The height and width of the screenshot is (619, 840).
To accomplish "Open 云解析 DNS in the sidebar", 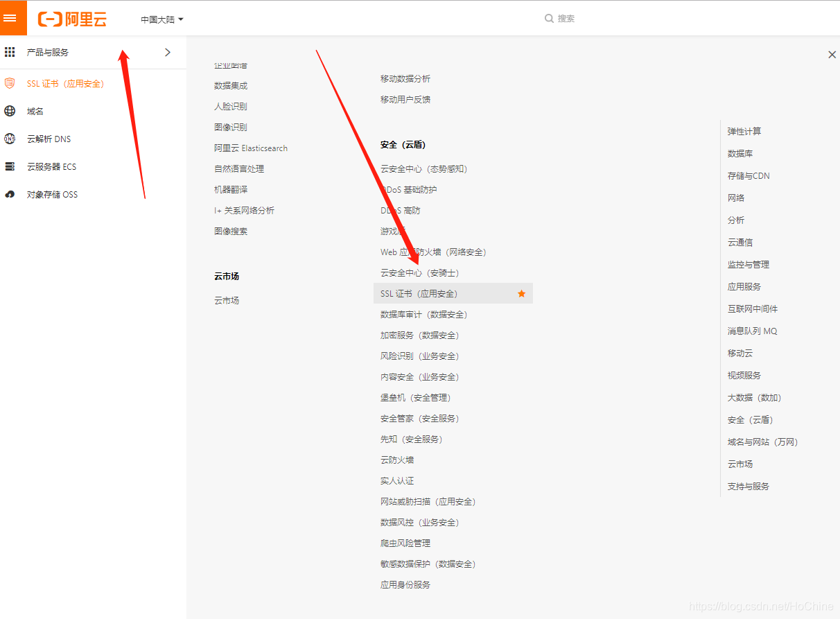I will click(49, 139).
